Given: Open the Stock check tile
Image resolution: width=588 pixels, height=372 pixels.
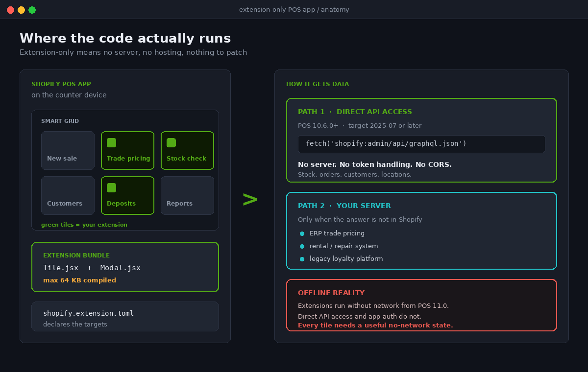Looking at the screenshot, I should coord(187,150).
